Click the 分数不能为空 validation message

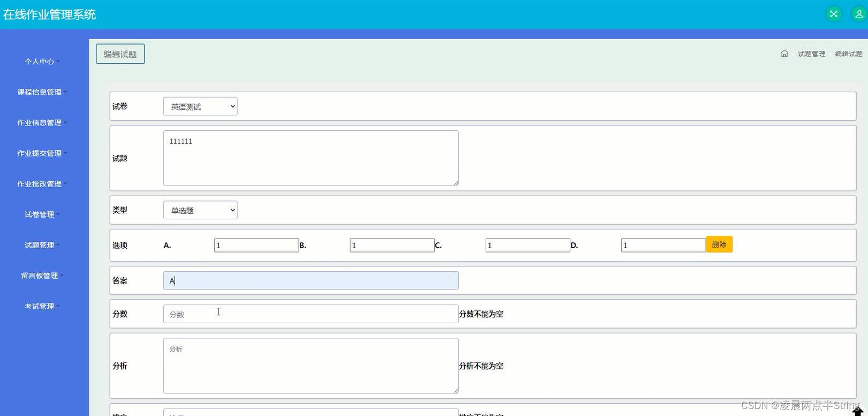(481, 314)
